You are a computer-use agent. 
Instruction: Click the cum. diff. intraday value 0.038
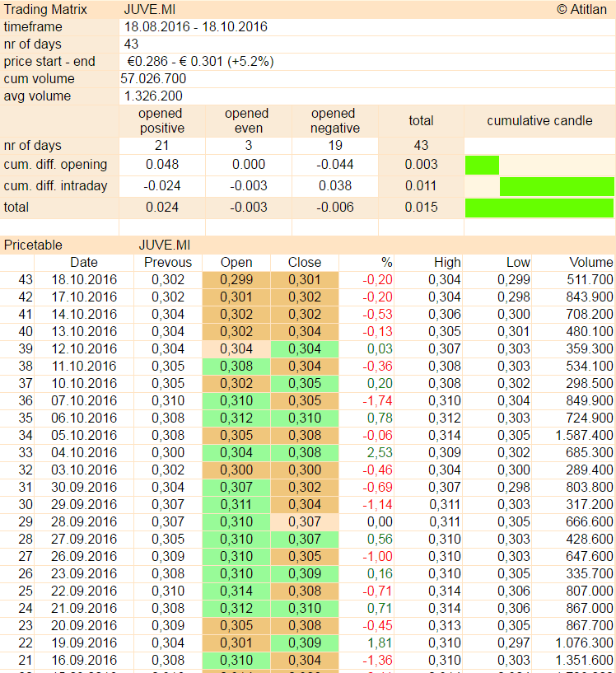(x=335, y=186)
